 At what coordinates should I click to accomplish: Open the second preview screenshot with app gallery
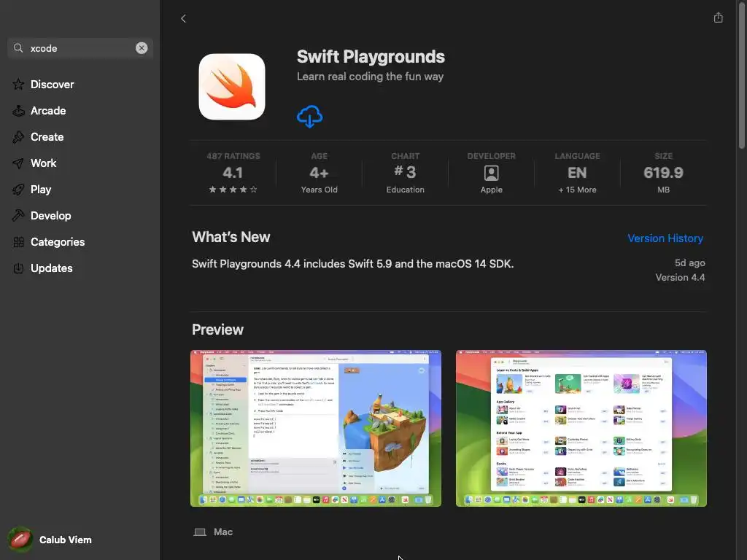pyautogui.click(x=581, y=429)
